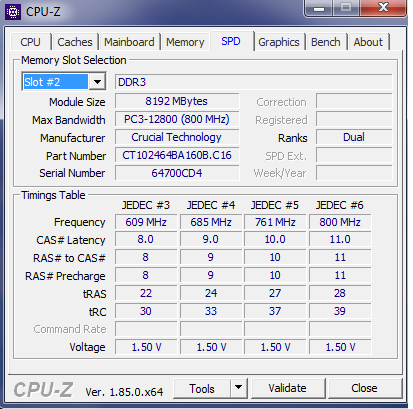This screenshot has width=413, height=409.
Task: Click the JEDEC #3 voltage 1.50 V cell
Action: (x=146, y=347)
